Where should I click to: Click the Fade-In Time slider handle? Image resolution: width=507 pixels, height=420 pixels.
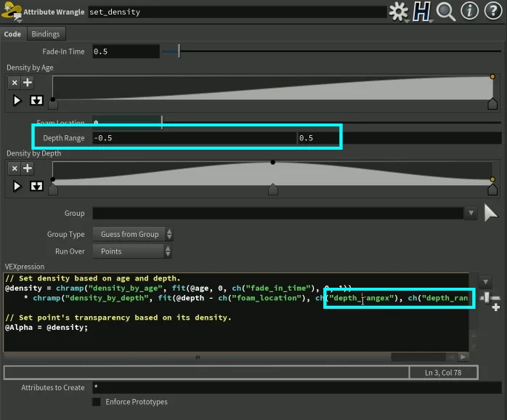pyautogui.click(x=179, y=51)
